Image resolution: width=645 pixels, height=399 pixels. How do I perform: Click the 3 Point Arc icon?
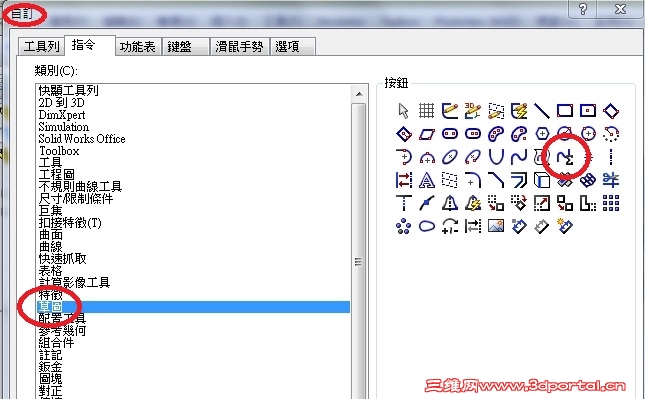427,157
